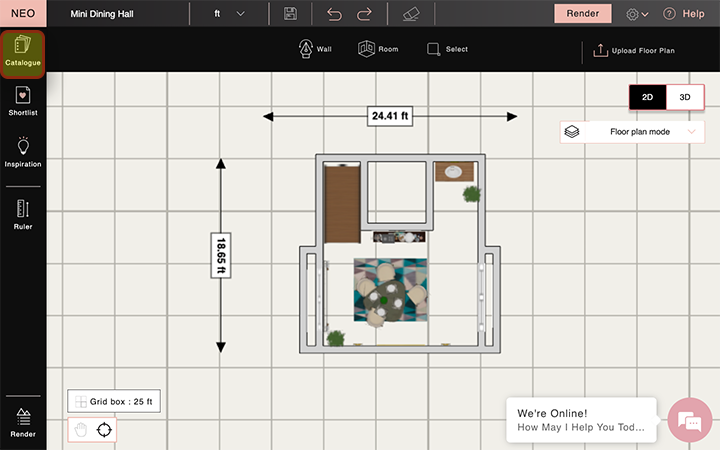This screenshot has width=720, height=450.
Task: Open Help
Action: coord(684,14)
